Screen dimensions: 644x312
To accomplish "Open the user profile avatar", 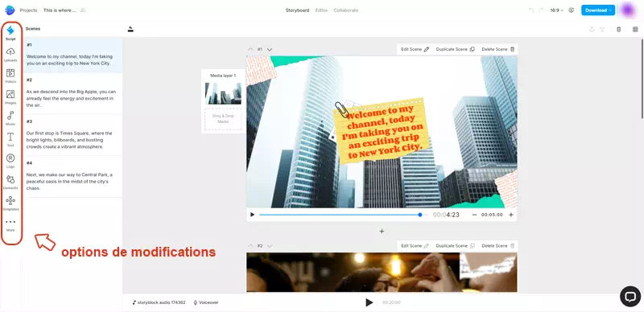I will click(628, 10).
